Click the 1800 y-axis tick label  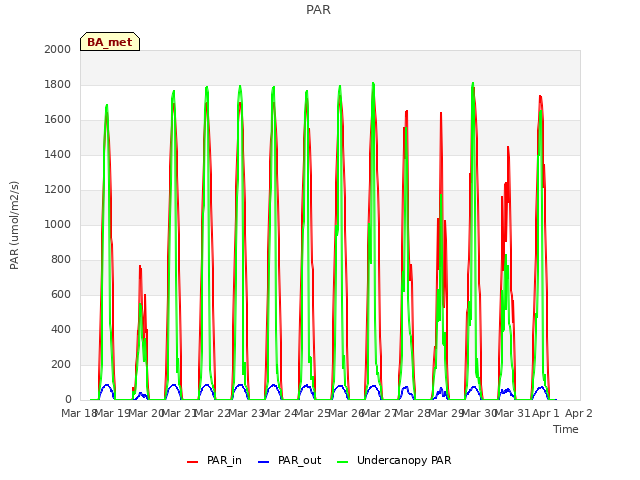[x=58, y=84]
